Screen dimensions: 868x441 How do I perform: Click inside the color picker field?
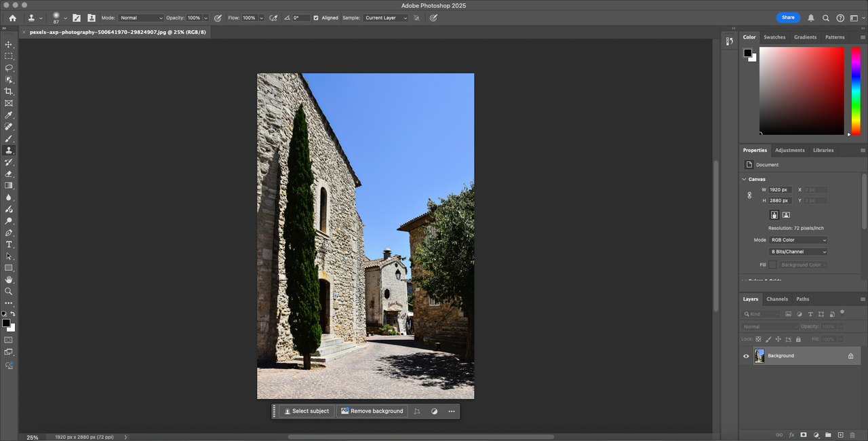[x=802, y=91]
